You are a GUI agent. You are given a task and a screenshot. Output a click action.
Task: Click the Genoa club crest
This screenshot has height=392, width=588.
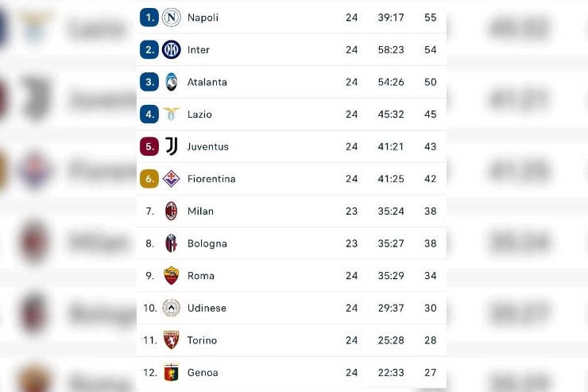click(172, 372)
